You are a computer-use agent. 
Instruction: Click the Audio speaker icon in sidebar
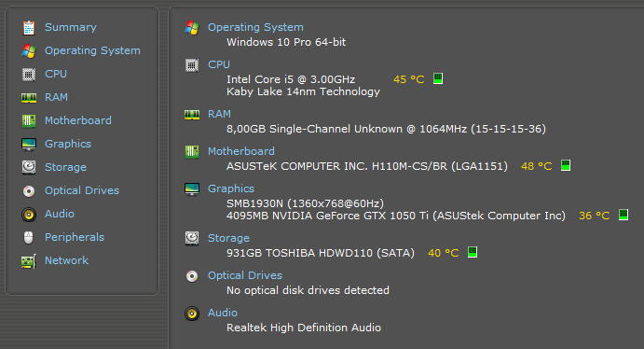click(x=29, y=215)
